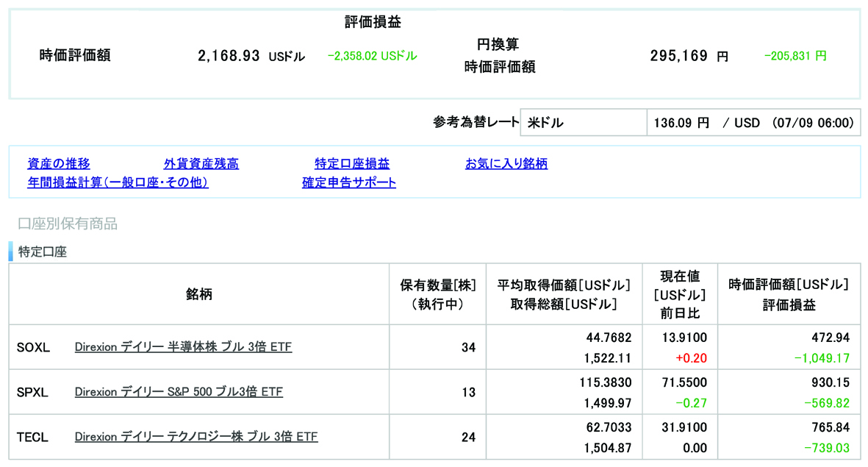Open Direxion デイリー テクノロジー株 ブル 3倍 ETF
868x467 pixels.
pos(196,437)
